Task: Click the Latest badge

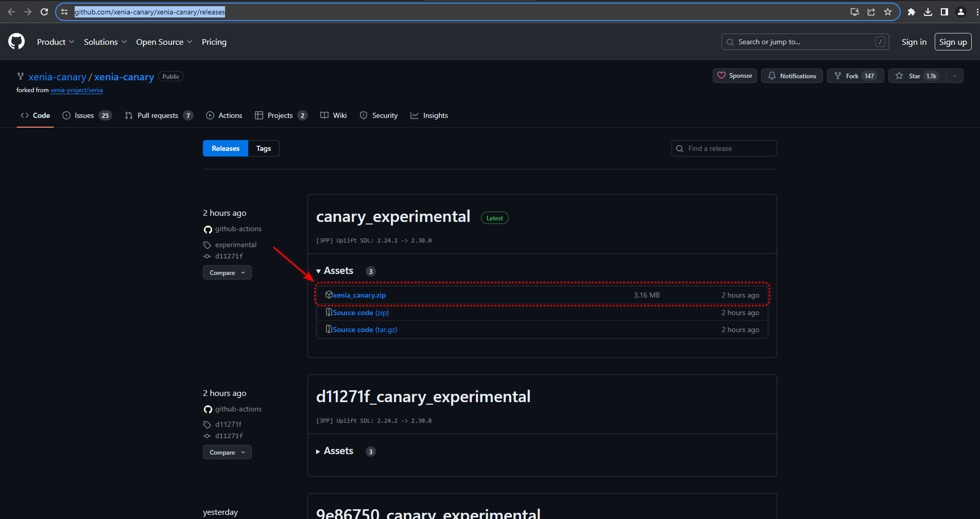Action: [495, 218]
